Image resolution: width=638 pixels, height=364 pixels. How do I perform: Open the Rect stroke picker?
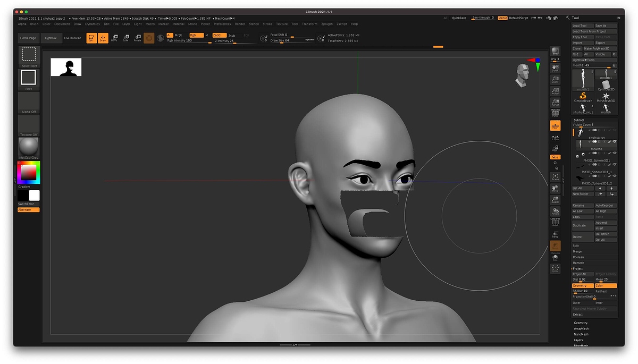(x=29, y=80)
